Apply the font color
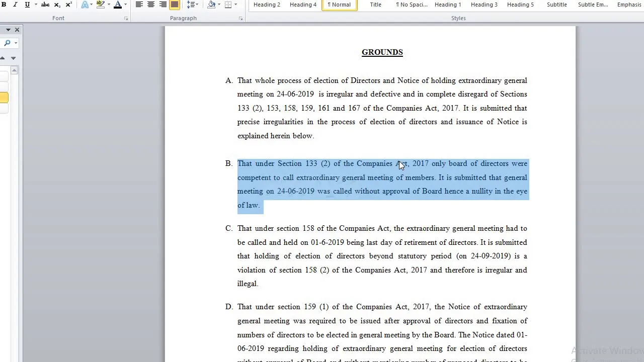This screenshot has height=362, width=644. (118, 5)
